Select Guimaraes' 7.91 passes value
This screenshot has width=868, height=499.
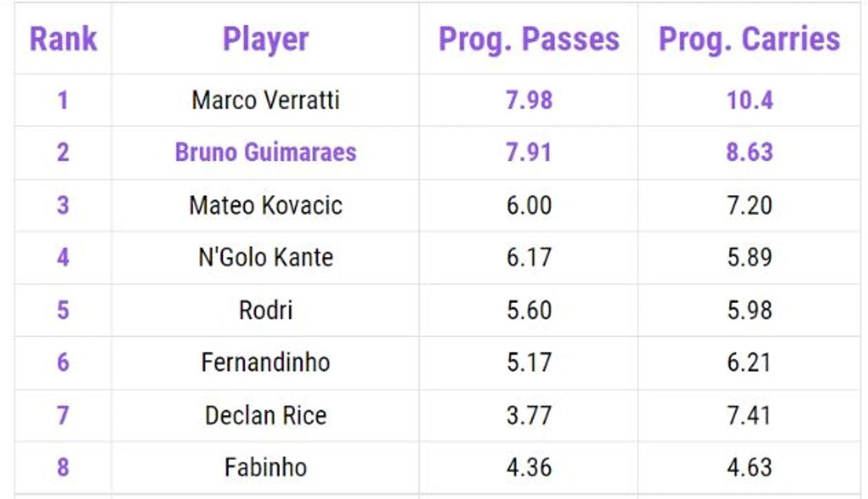tap(529, 152)
